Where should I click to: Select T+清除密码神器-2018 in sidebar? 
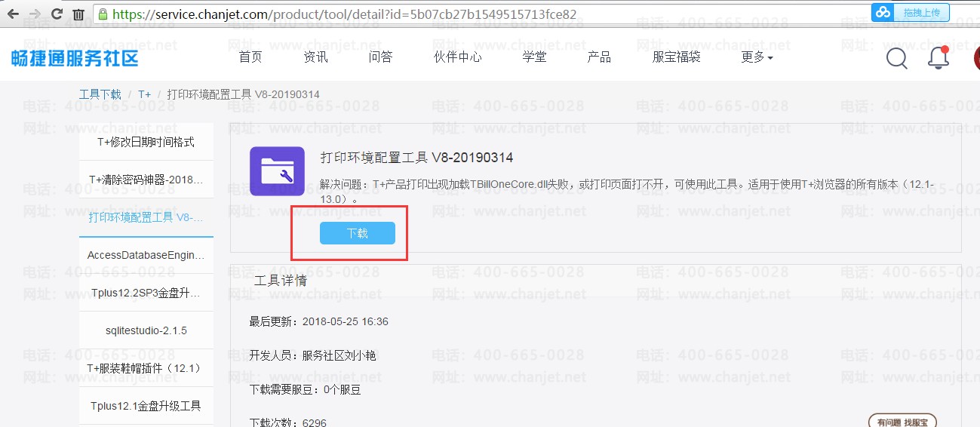(146, 180)
